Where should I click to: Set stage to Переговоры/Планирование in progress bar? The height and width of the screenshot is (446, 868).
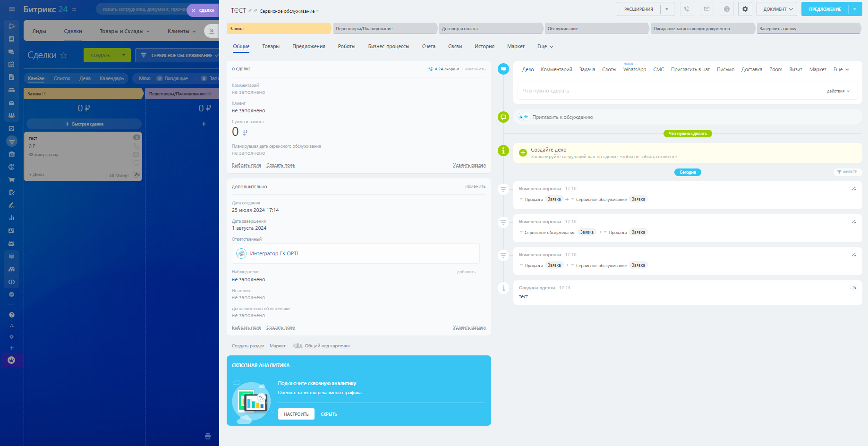point(385,29)
